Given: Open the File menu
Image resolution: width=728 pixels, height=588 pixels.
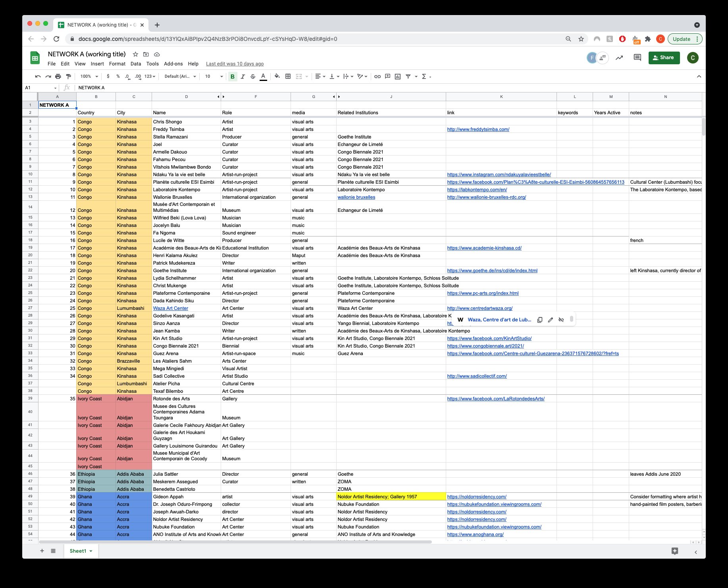Looking at the screenshot, I should [x=52, y=64].
